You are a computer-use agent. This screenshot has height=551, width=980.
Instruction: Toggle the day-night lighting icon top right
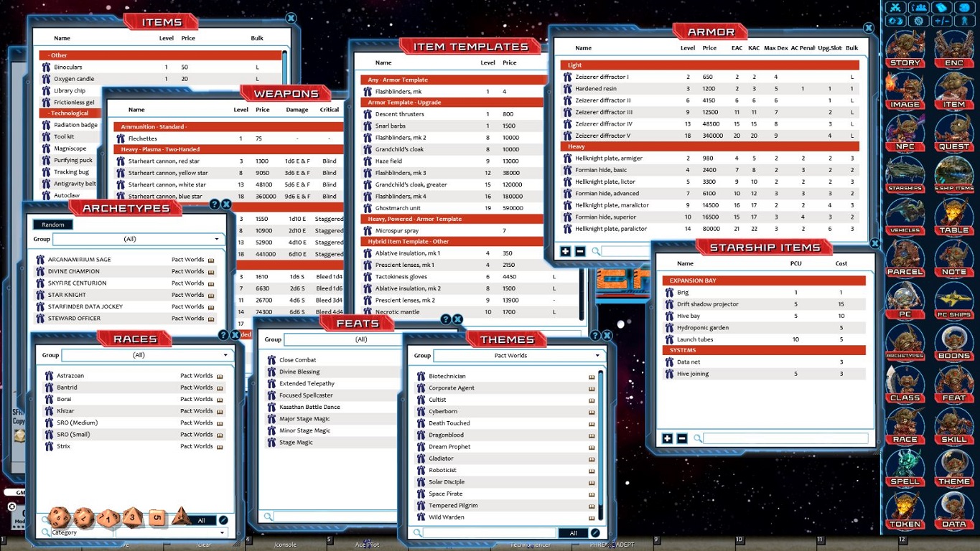pyautogui.click(x=897, y=21)
